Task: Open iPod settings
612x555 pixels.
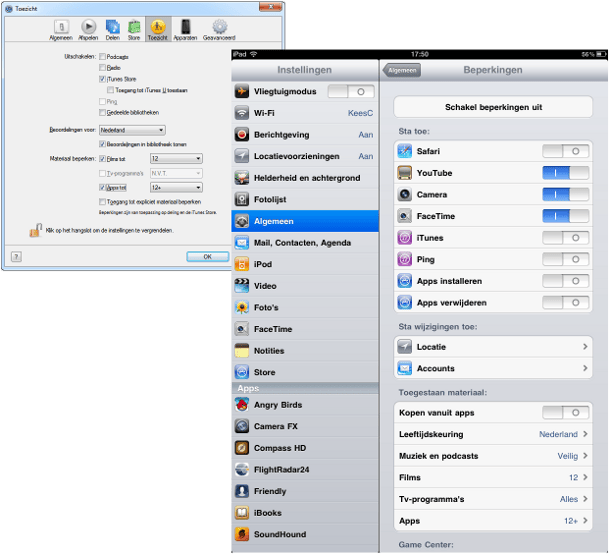Action: click(x=305, y=265)
